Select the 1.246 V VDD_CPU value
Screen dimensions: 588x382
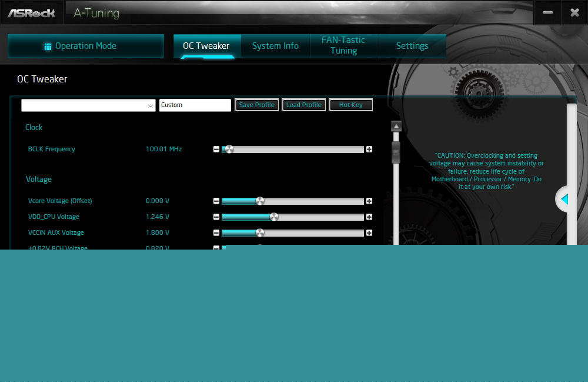[158, 217]
